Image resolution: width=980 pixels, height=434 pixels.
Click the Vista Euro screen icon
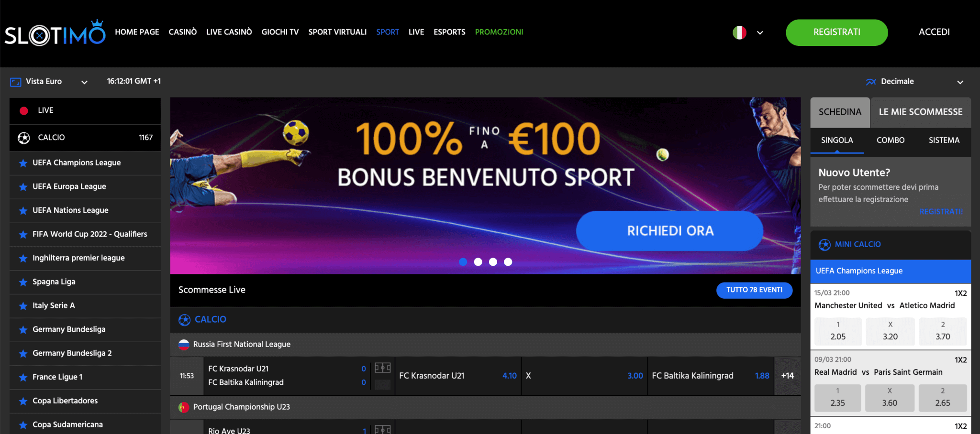[15, 82]
